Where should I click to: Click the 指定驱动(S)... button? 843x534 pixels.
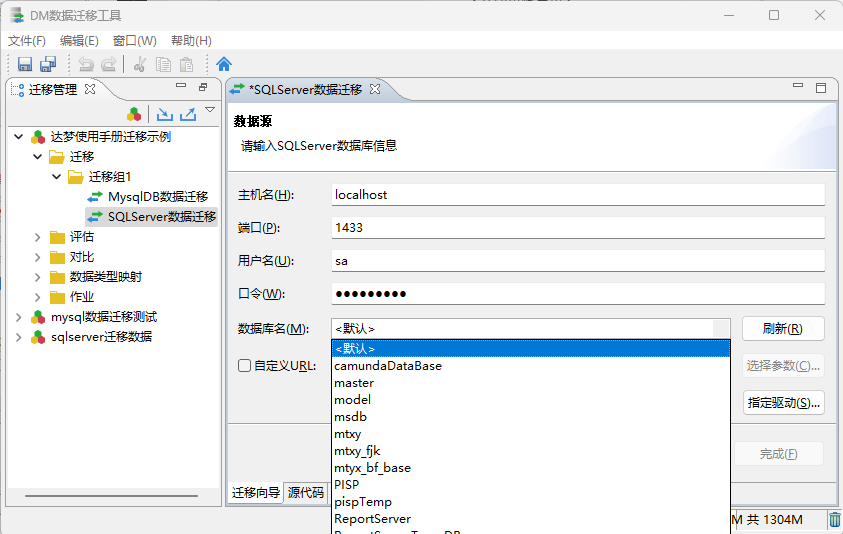783,403
